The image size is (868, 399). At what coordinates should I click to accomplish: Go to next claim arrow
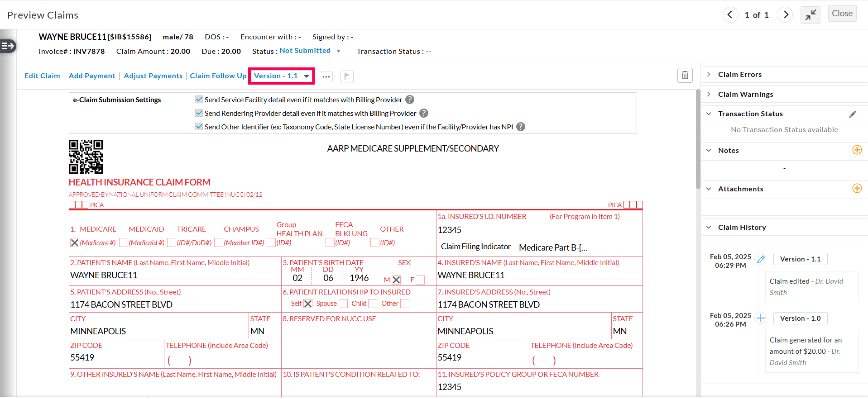pos(786,15)
